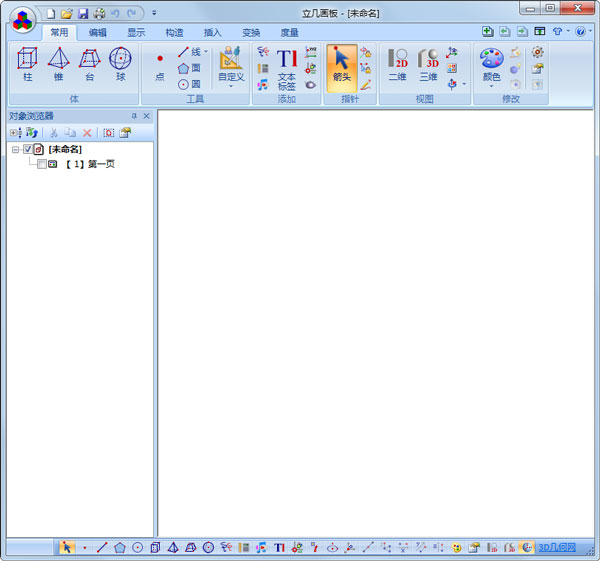The image size is (600, 561).
Task: Choose the 线 line tool in ribbon
Action: (x=189, y=52)
